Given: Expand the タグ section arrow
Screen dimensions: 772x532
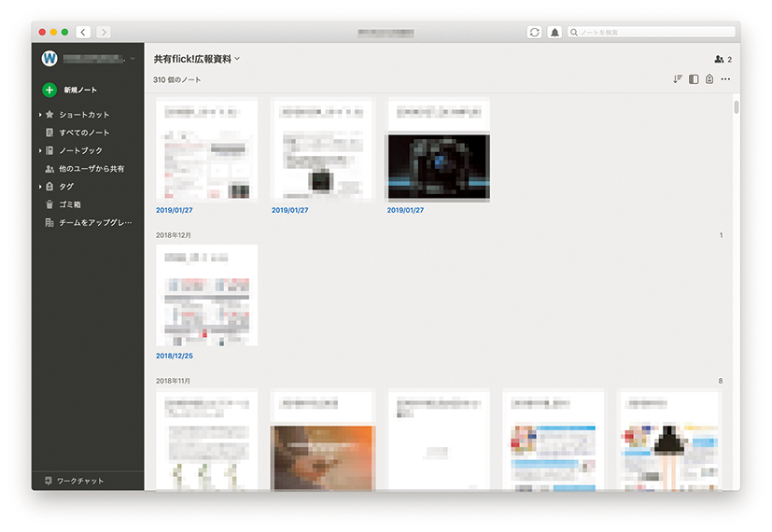Looking at the screenshot, I should click(40, 187).
